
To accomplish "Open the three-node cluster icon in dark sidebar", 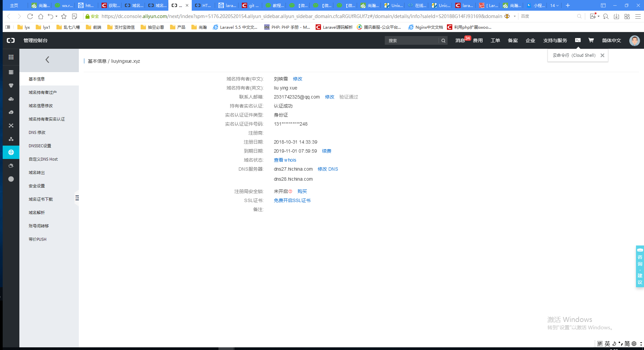I will click(11, 139).
